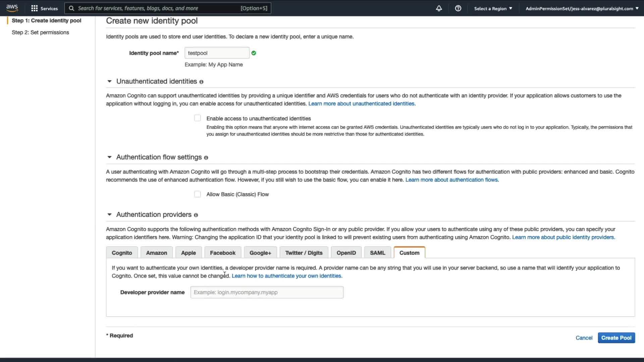The height and width of the screenshot is (362, 644).
Task: Click the Cancel link
Action: point(584,338)
